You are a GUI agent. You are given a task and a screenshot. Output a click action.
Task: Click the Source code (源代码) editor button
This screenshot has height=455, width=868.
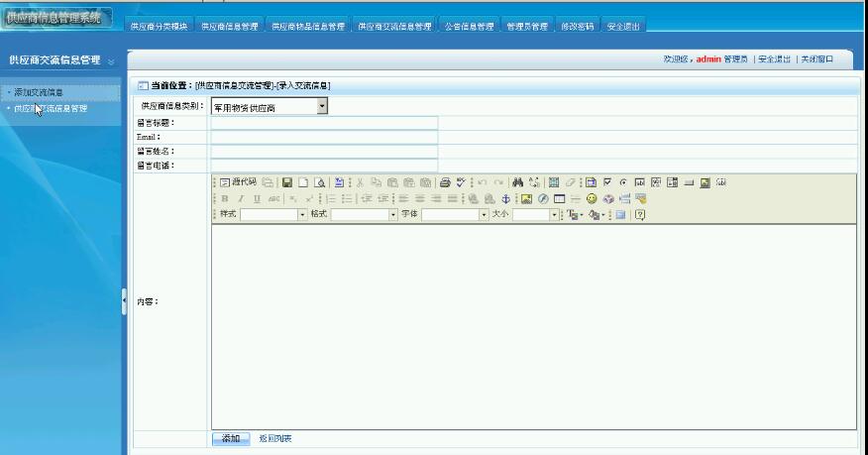click(238, 182)
